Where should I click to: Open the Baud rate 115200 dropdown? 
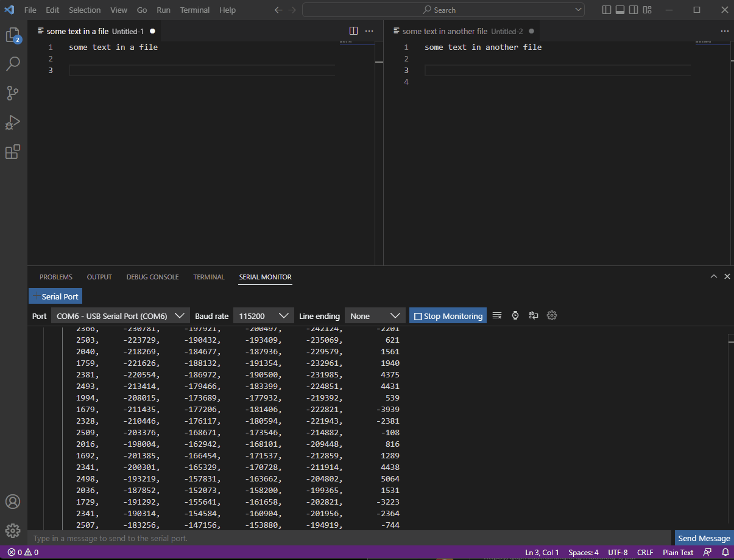click(263, 316)
